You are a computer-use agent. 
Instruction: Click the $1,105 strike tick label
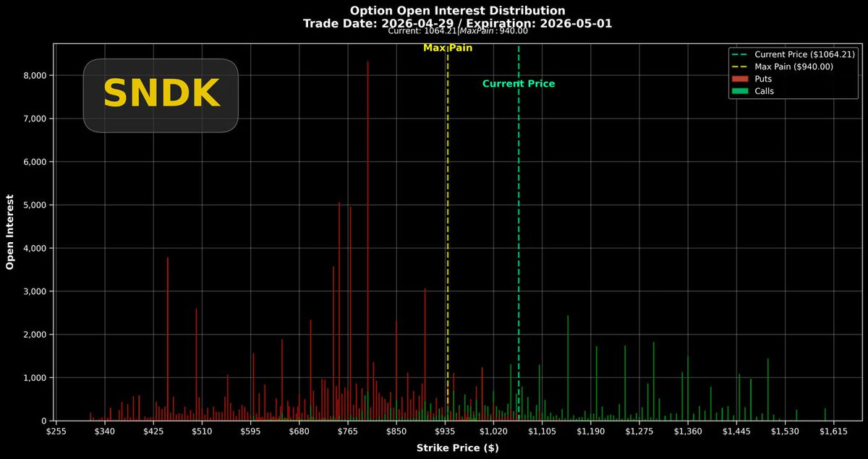[542, 432]
